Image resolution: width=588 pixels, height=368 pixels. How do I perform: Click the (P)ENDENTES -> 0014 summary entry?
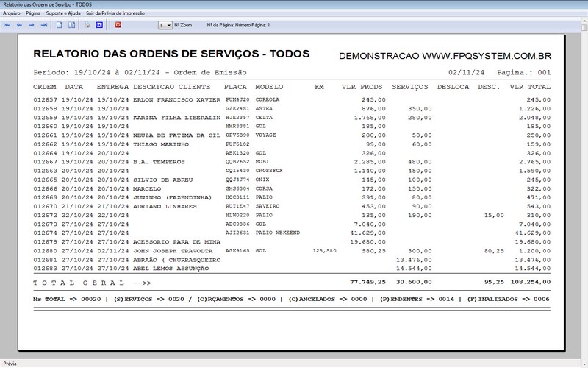coord(417,300)
